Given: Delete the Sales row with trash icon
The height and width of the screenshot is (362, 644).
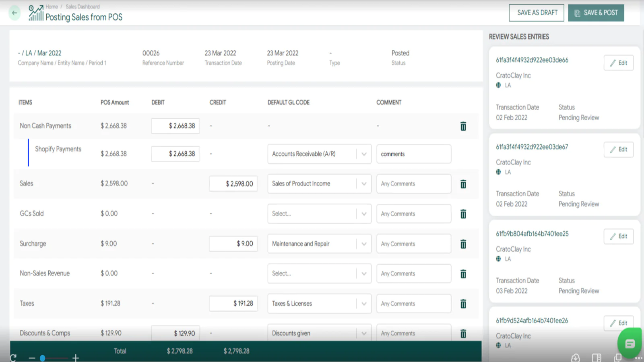Looking at the screenshot, I should click(463, 184).
